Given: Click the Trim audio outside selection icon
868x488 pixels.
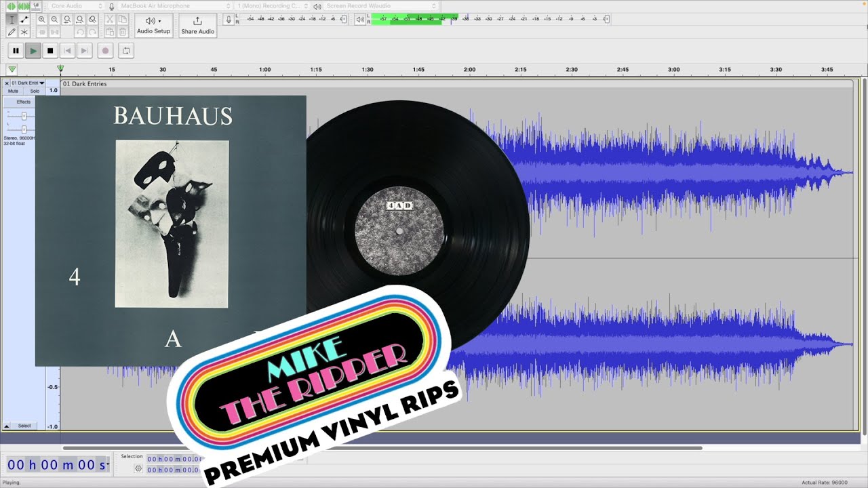Looking at the screenshot, I should point(42,32).
